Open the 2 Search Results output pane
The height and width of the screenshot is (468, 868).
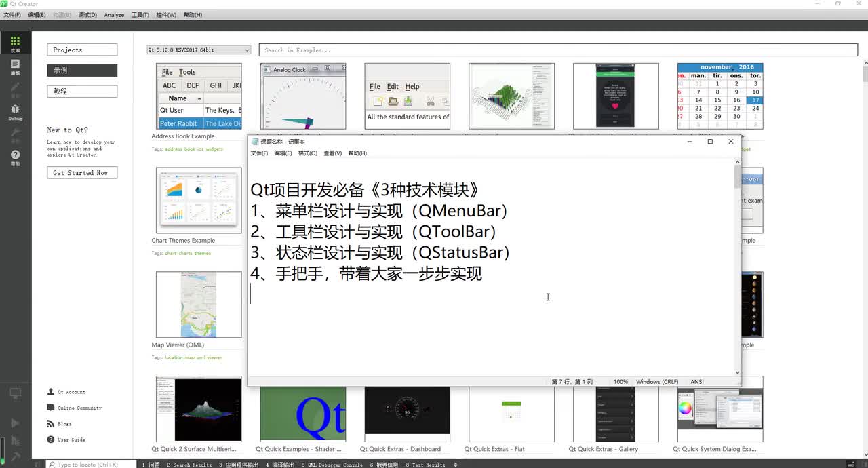pyautogui.click(x=189, y=465)
